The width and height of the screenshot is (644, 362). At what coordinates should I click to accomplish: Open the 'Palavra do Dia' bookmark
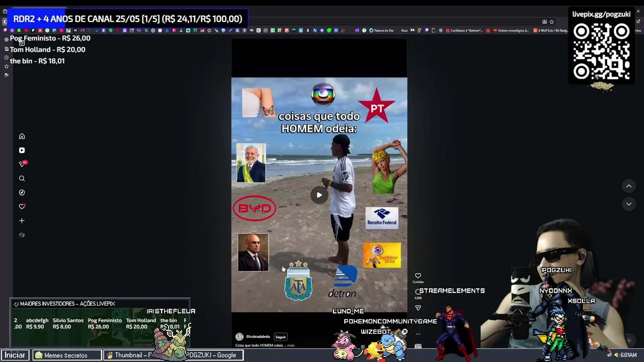381,30
